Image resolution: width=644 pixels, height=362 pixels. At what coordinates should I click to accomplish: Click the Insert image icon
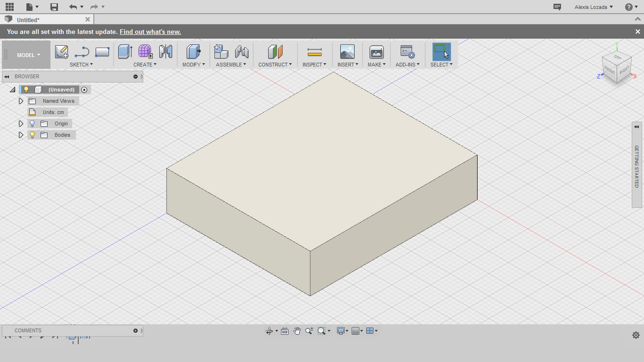point(347,51)
